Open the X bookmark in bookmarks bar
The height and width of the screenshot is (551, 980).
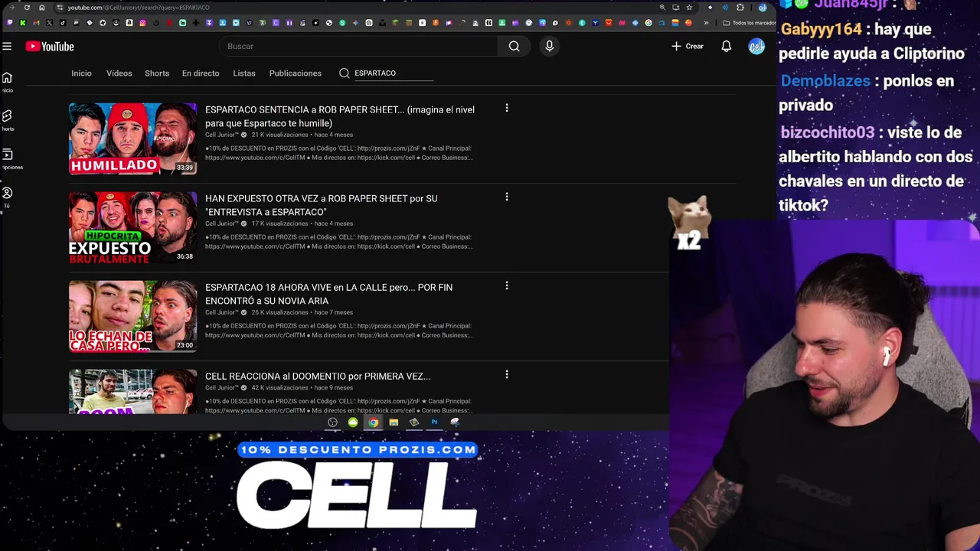tap(50, 23)
